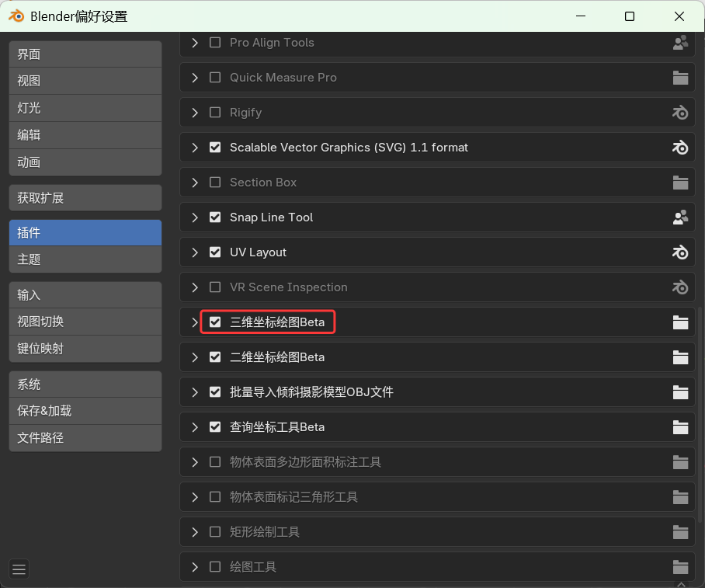Expand the UV Layout add-on details

[x=195, y=252]
